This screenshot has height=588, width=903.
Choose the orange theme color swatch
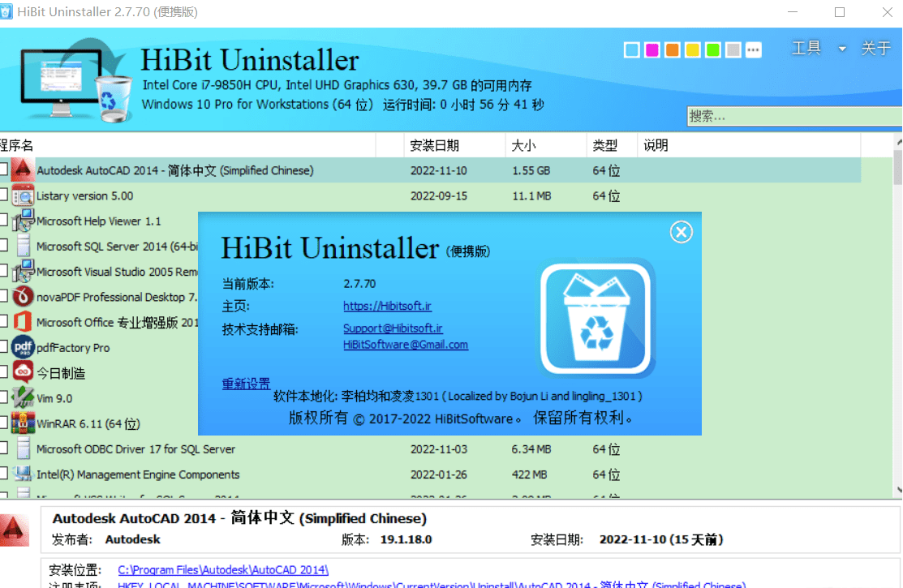click(672, 50)
